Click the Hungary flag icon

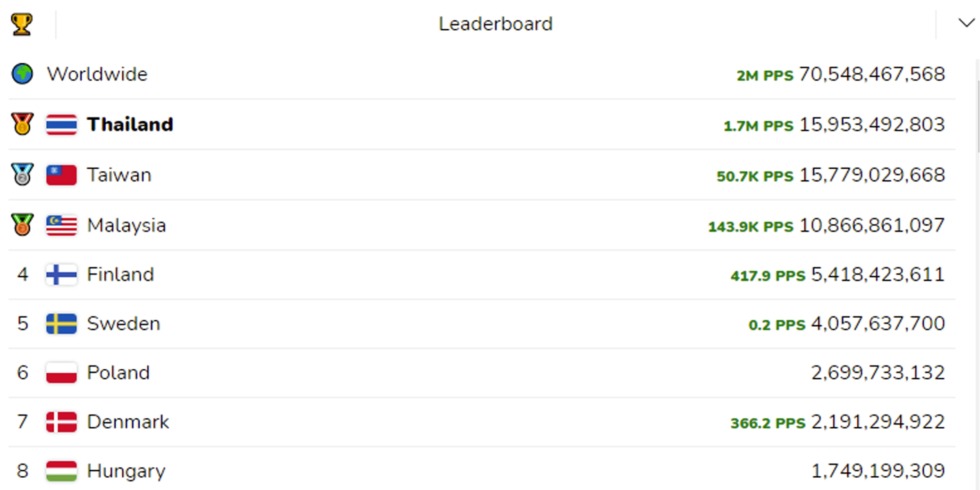[x=61, y=471]
